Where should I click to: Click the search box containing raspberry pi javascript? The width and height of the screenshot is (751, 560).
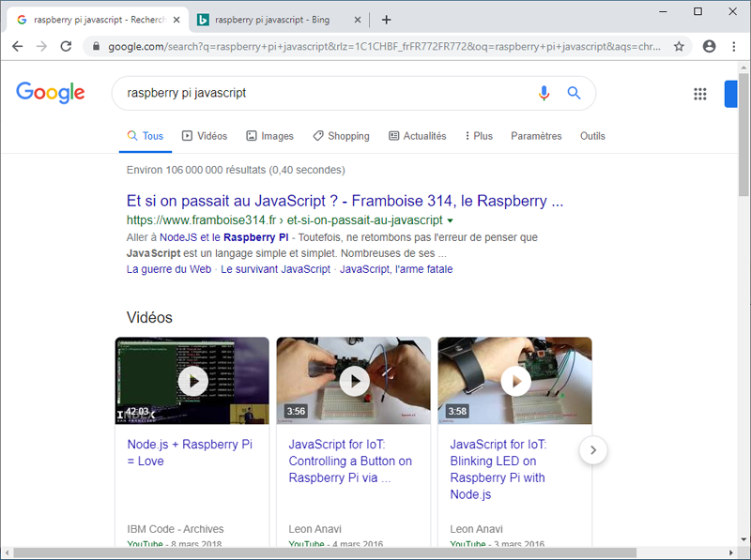319,93
